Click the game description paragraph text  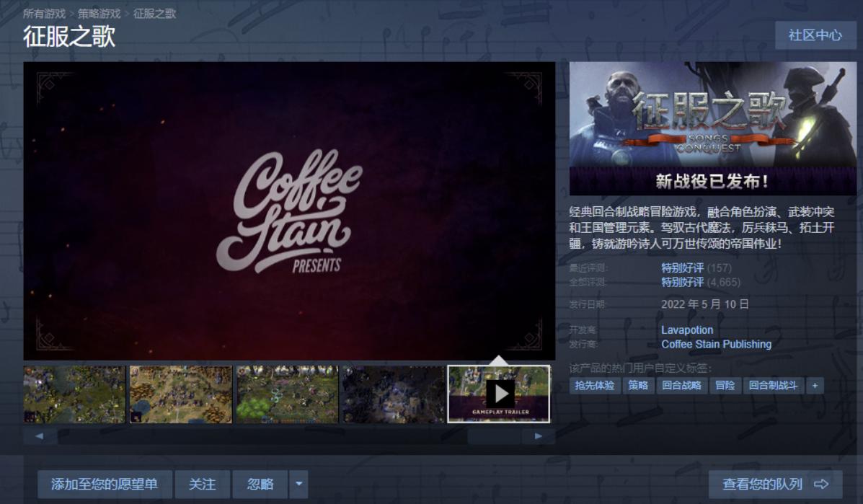702,227
